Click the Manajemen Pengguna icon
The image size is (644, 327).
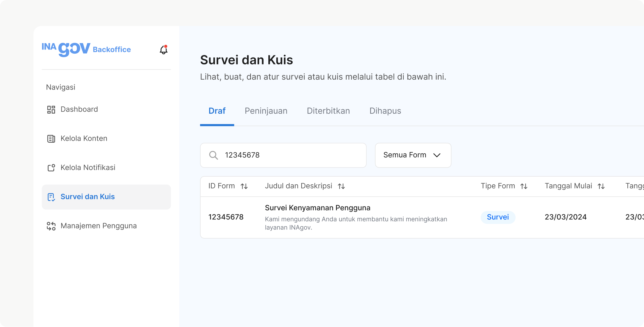tap(51, 226)
